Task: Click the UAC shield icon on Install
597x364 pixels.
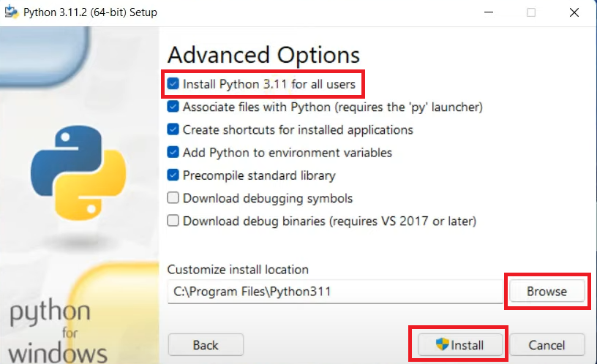Action: pos(442,344)
